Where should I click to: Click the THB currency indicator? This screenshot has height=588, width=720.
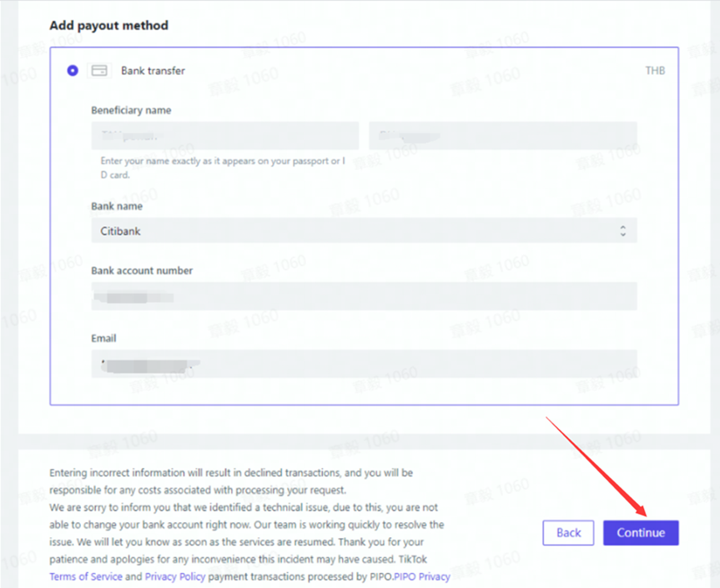(x=655, y=71)
